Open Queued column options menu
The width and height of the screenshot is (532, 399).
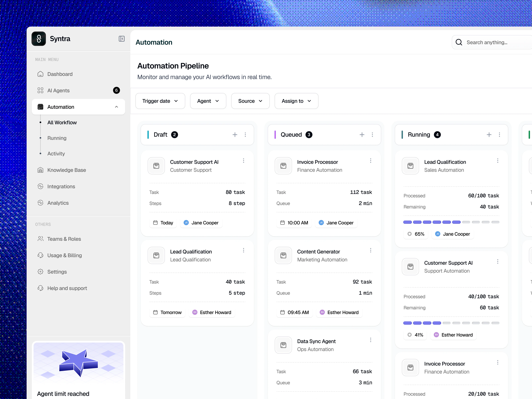click(x=372, y=135)
